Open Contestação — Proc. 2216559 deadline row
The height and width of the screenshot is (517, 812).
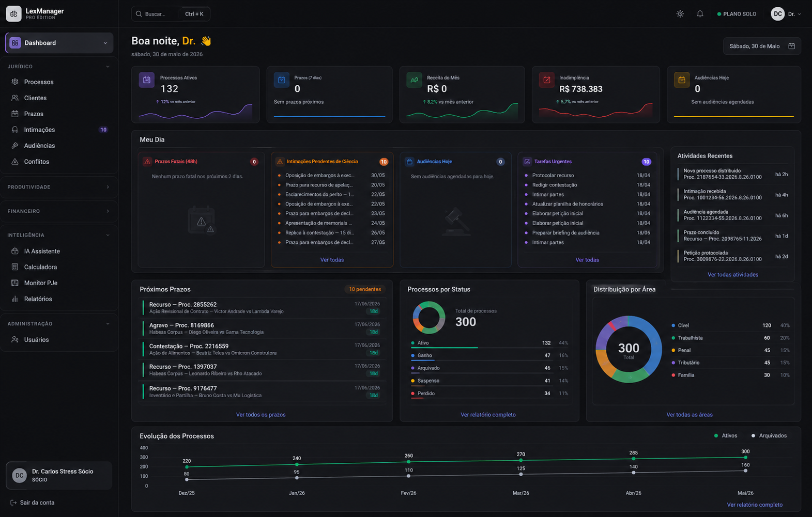click(x=262, y=349)
